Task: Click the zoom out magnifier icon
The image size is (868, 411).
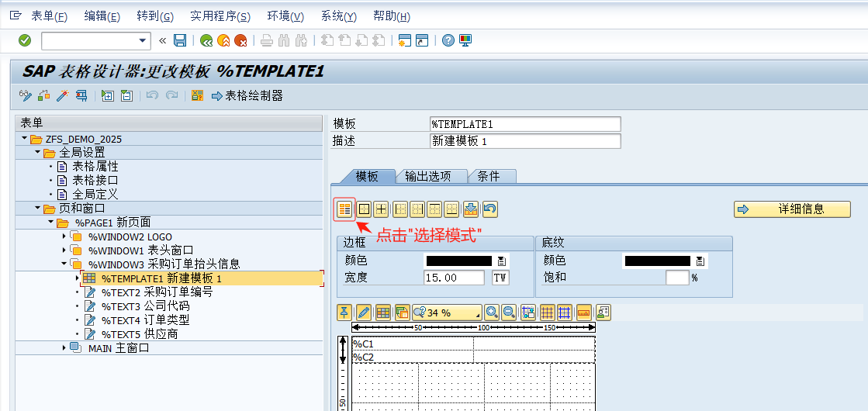Action: (x=510, y=313)
